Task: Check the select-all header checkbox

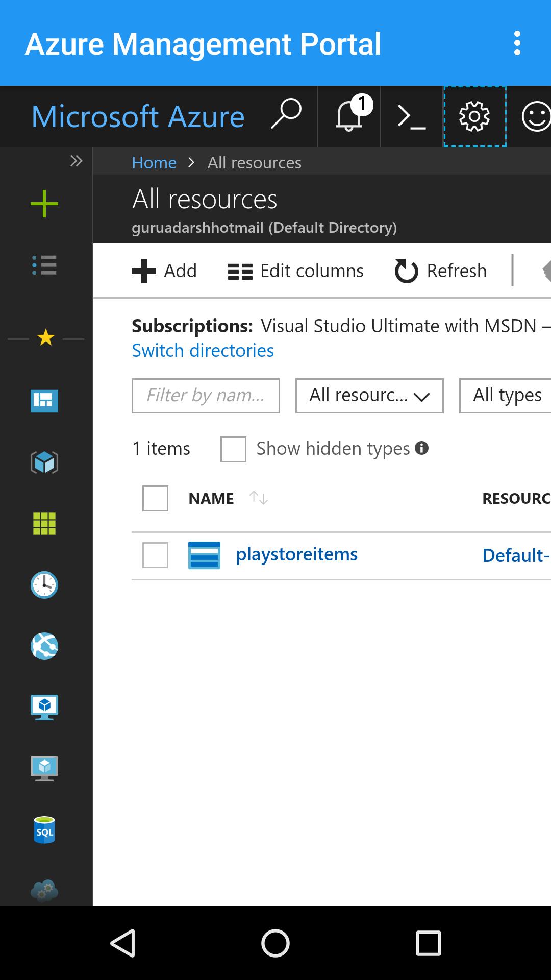Action: pos(155,498)
